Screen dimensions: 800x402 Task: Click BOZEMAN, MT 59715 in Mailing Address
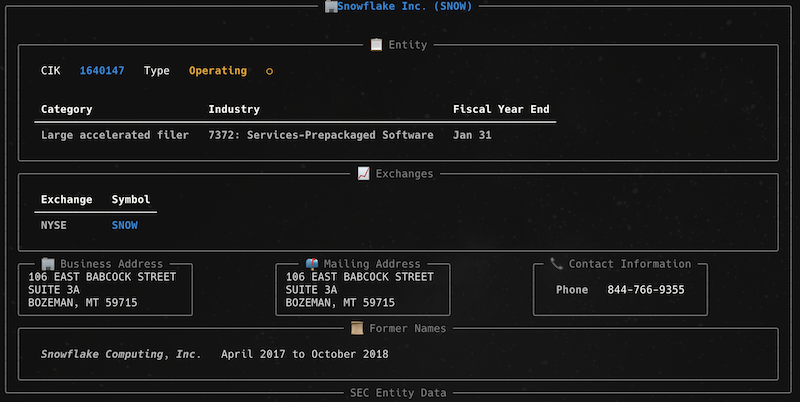(x=340, y=303)
